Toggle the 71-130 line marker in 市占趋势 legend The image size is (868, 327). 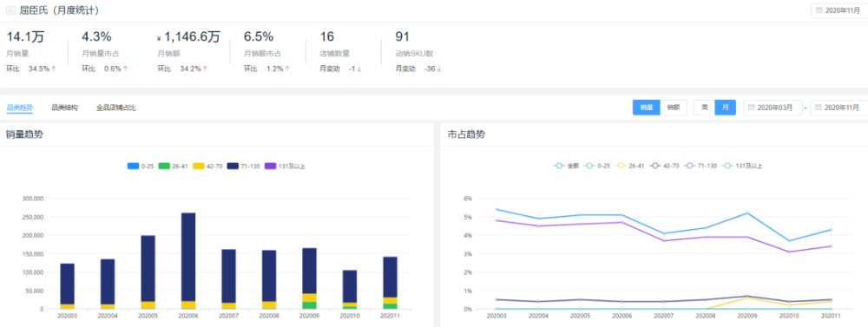click(x=690, y=166)
